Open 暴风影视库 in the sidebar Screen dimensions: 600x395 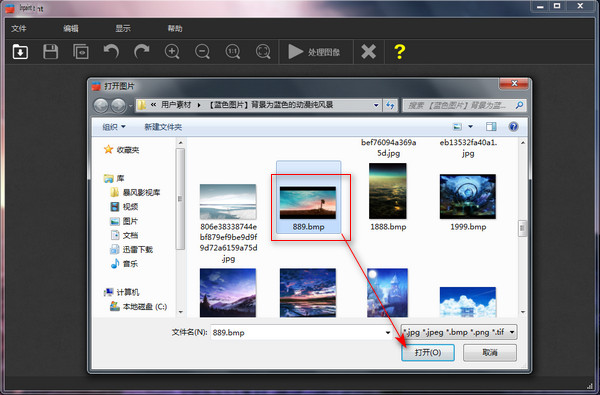coord(135,193)
